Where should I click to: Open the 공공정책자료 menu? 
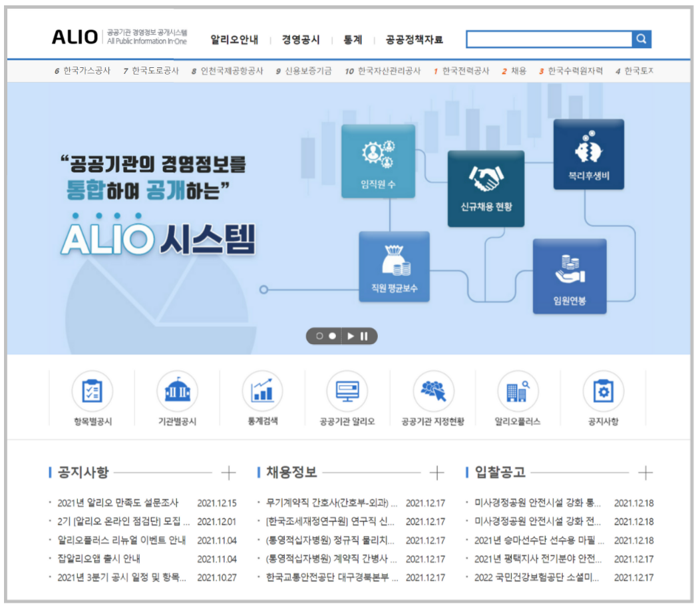pos(415,40)
